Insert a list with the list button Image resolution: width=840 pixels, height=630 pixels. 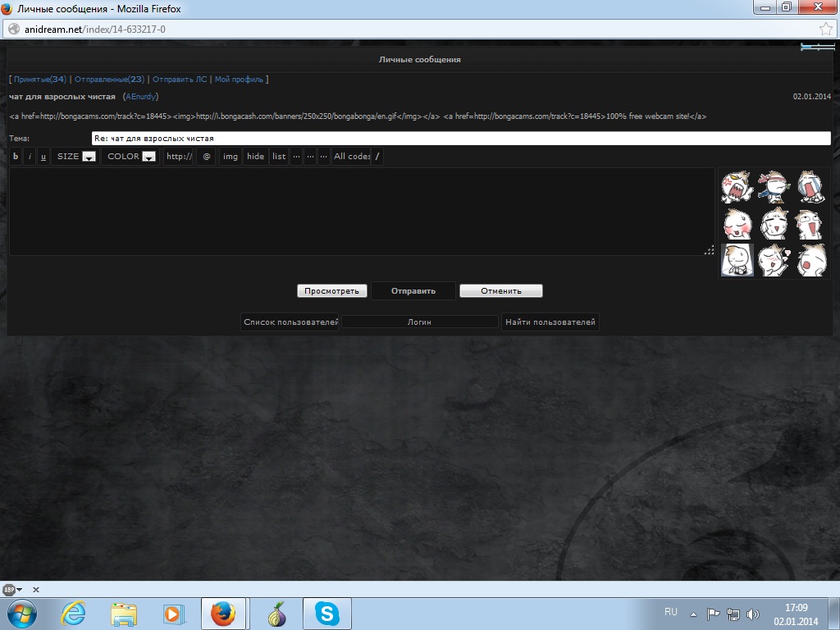[279, 157]
